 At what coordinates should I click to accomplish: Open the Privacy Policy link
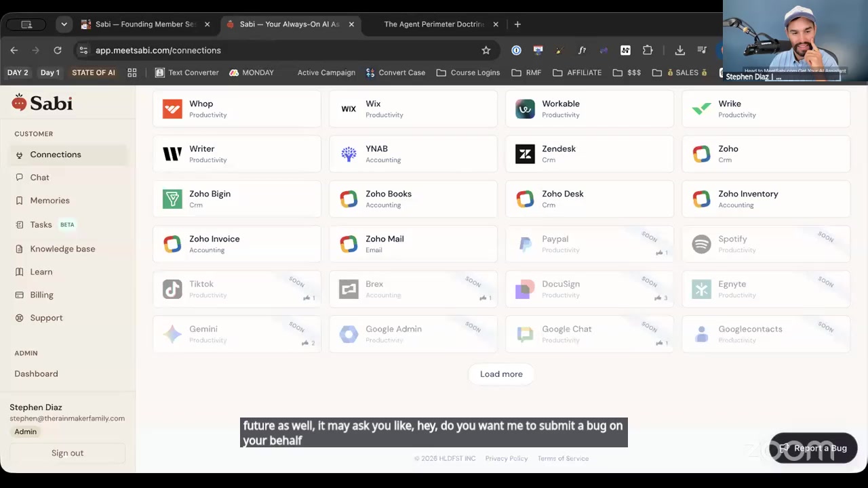click(507, 458)
